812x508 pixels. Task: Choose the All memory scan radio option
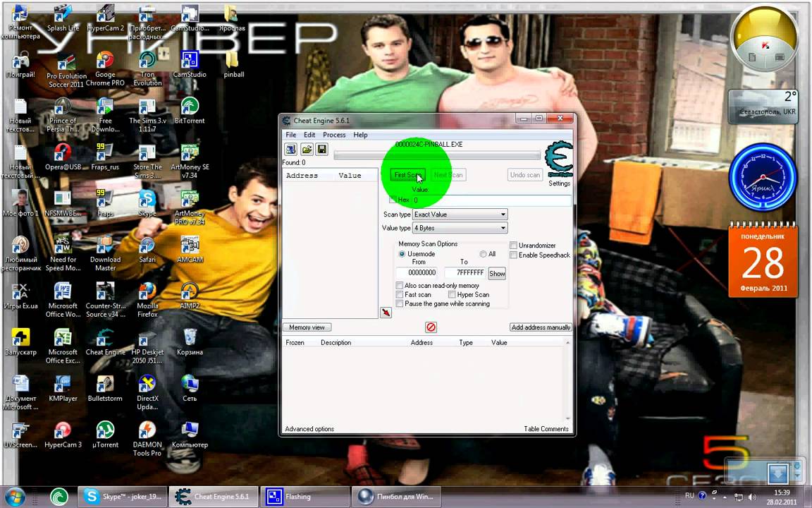[483, 254]
